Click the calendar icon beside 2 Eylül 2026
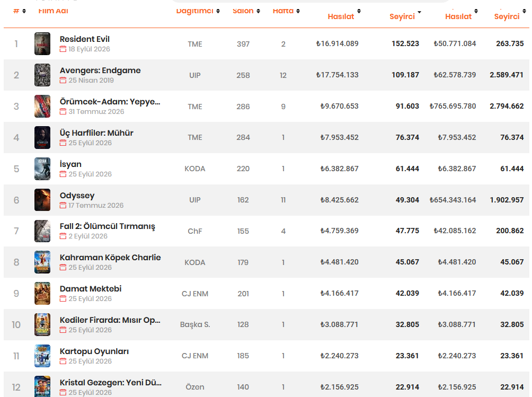Viewport: 532px width, 397px height. tap(63, 236)
